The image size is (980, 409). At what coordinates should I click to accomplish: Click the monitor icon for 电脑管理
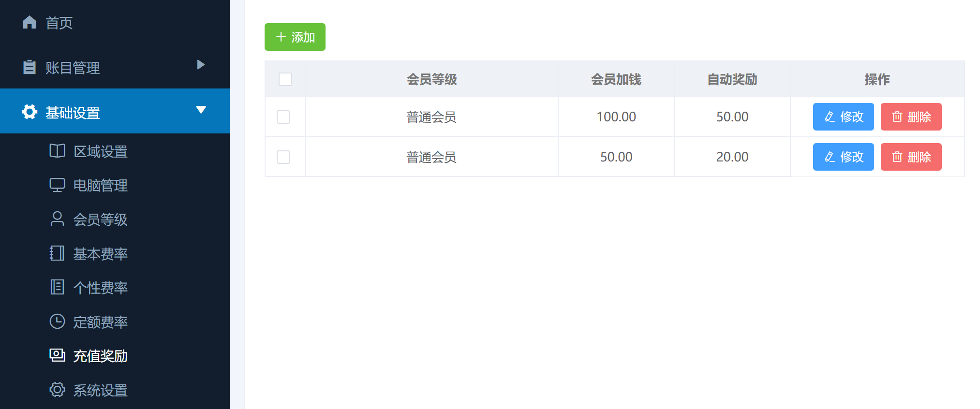click(x=57, y=185)
